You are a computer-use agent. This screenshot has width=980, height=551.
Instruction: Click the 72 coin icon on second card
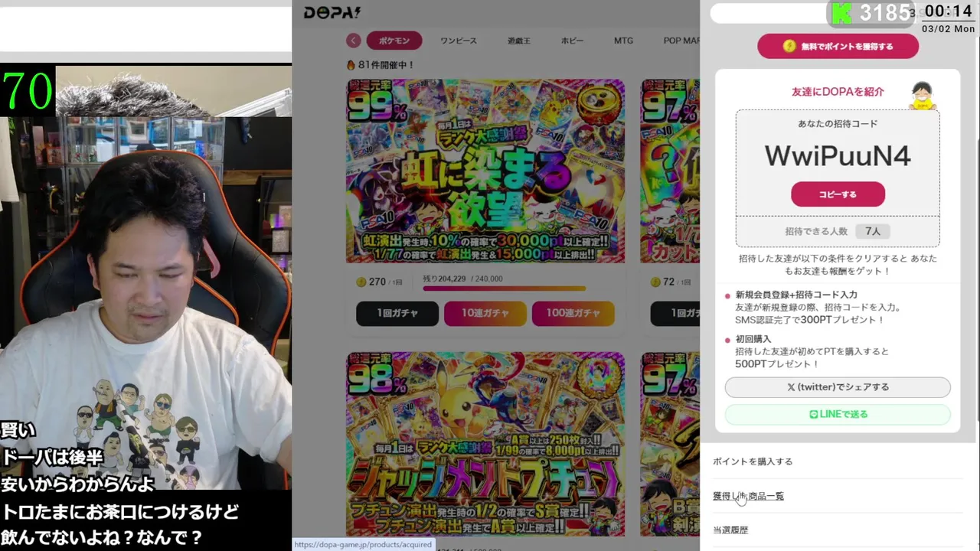pos(655,282)
